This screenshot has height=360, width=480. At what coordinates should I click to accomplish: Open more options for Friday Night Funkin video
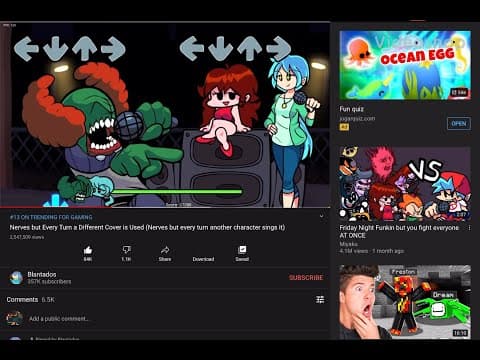[x=469, y=228]
